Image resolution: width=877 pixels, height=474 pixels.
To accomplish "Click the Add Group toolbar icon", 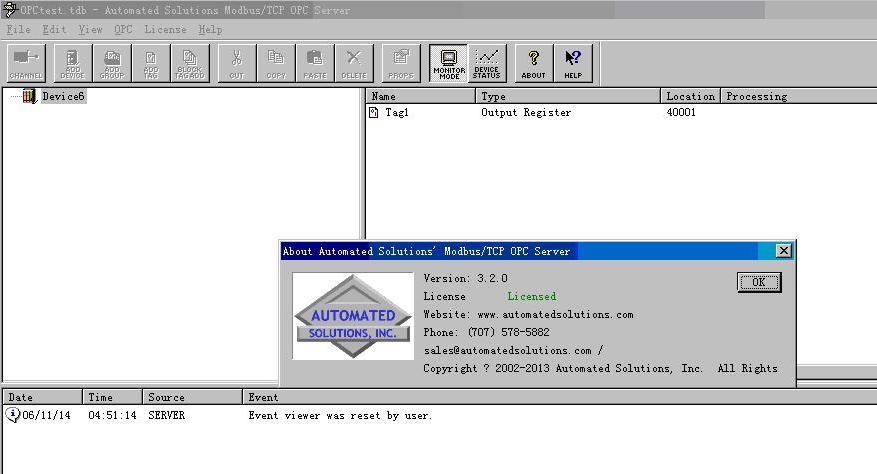I will (112, 63).
